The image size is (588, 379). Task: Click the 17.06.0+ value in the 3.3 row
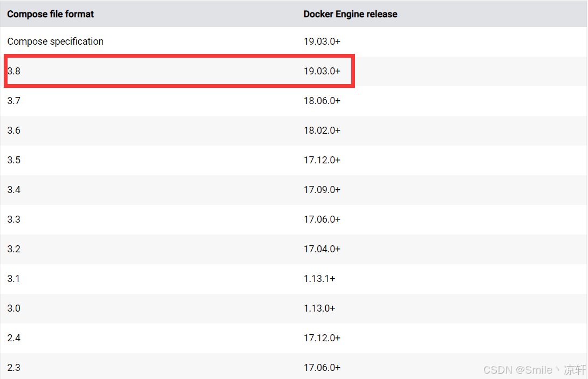pyautogui.click(x=322, y=219)
